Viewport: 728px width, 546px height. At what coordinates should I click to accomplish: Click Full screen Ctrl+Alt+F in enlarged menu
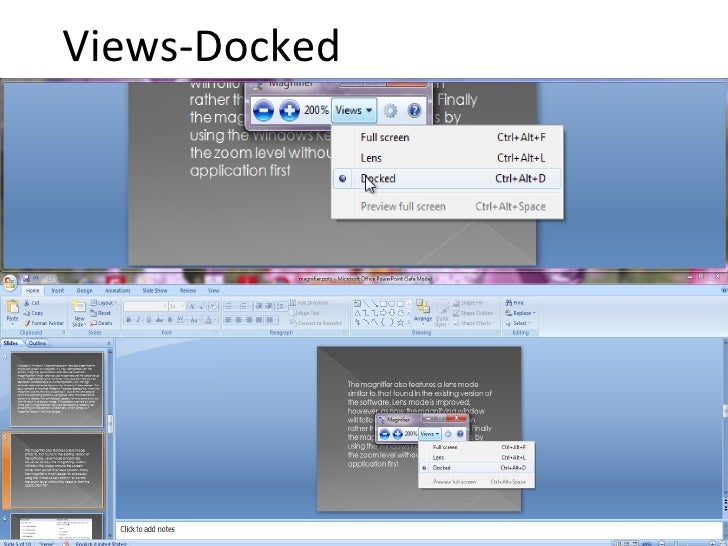(x=447, y=137)
